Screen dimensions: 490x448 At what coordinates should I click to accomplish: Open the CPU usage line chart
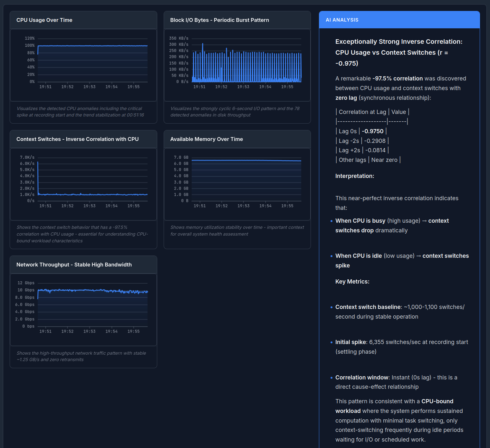coord(83,65)
